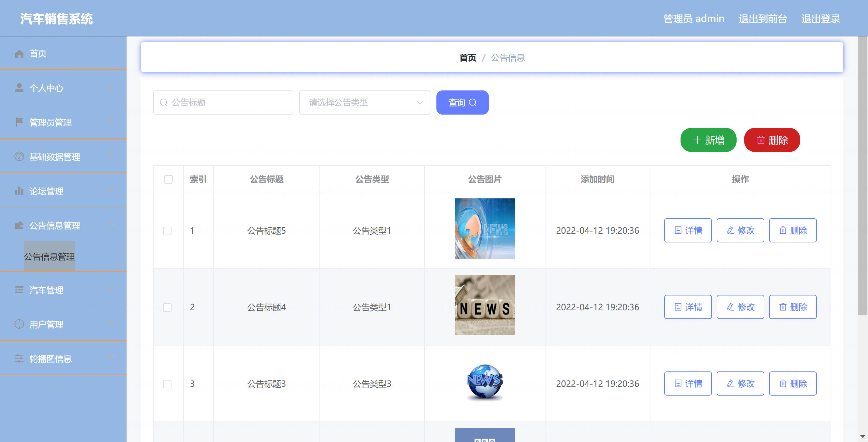Click the 退出到前台 link in header
Screen dimensions: 868x442
pos(763,19)
